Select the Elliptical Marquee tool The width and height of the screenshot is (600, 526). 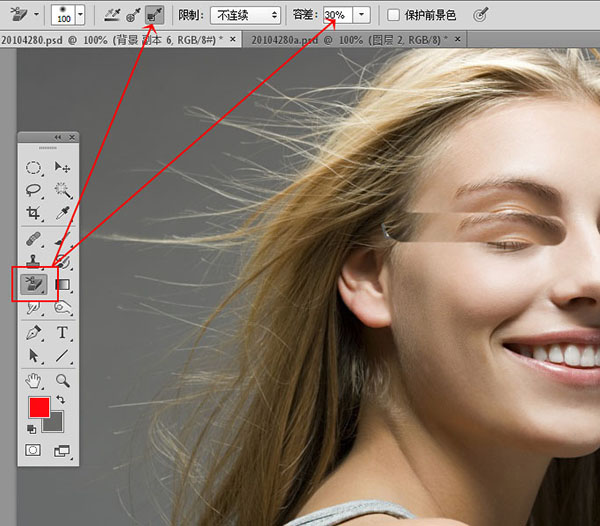(33, 167)
